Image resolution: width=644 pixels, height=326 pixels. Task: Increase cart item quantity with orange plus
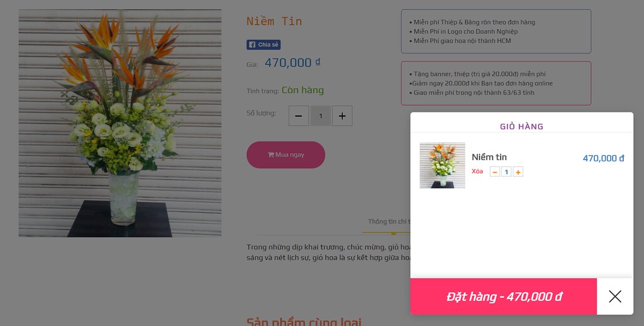coord(518,172)
